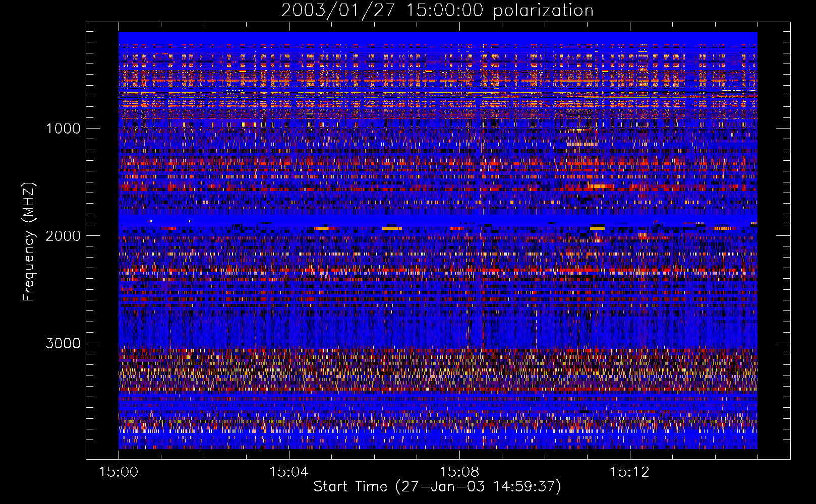The height and width of the screenshot is (504, 816).
Task: Click the yellow-speckled band below 3000 MHz
Action: pyautogui.click(x=437, y=375)
